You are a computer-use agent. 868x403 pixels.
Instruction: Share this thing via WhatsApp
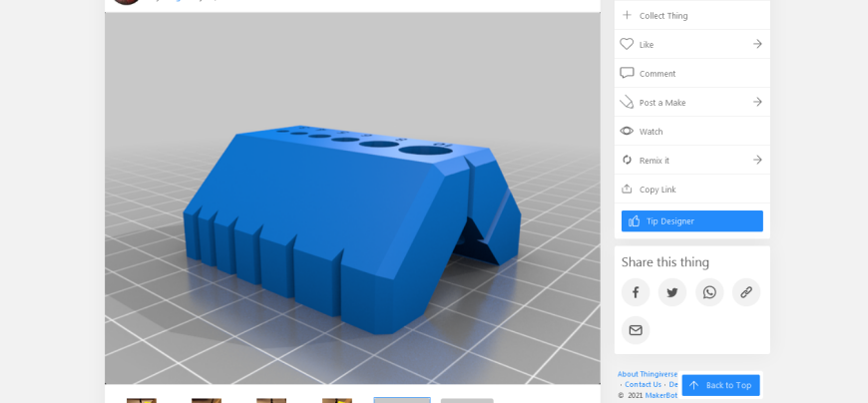(709, 292)
